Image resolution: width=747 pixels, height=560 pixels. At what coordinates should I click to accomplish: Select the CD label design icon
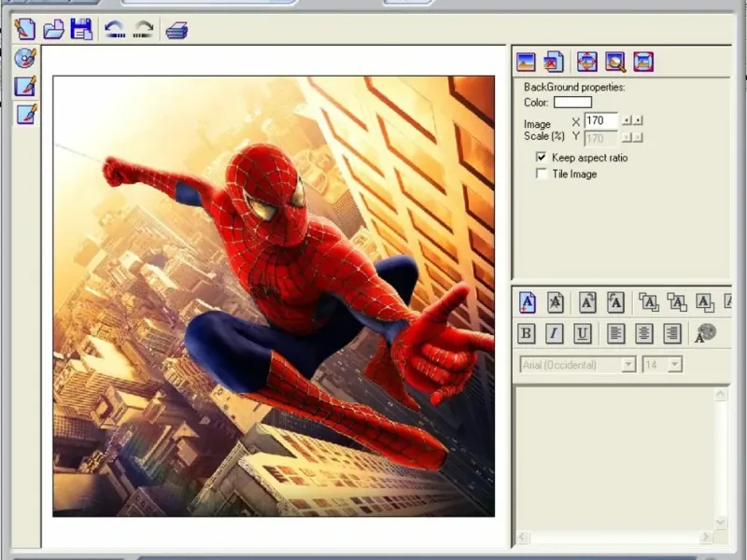pos(25,59)
